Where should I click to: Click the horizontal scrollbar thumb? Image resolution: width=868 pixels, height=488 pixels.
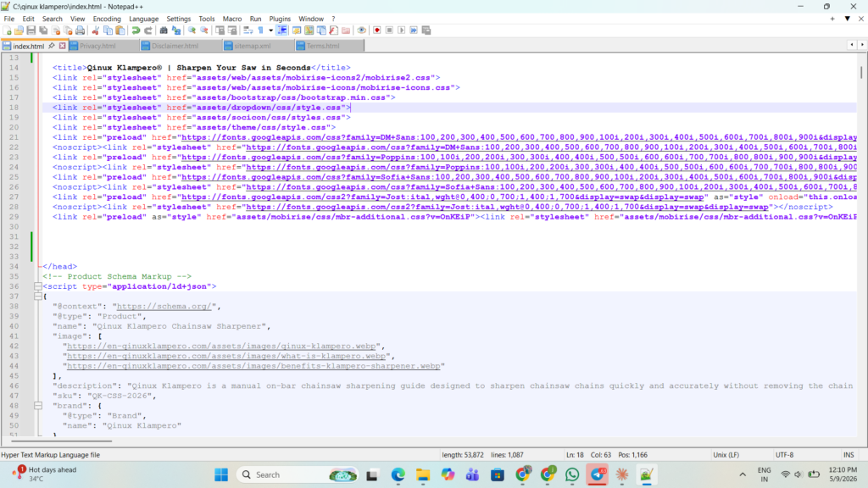point(61,441)
